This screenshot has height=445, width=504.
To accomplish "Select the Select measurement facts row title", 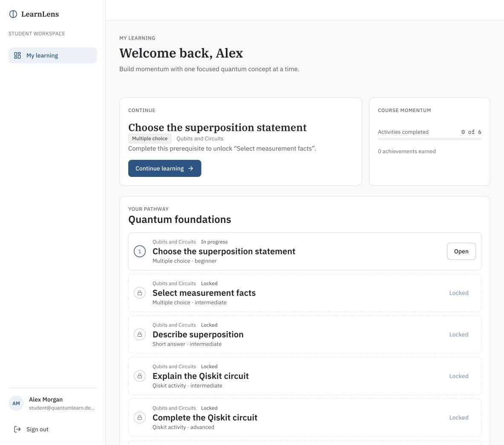I will click(x=204, y=293).
